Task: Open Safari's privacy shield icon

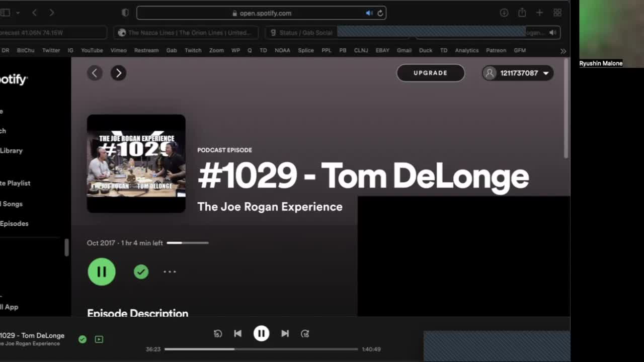Action: 125,13
